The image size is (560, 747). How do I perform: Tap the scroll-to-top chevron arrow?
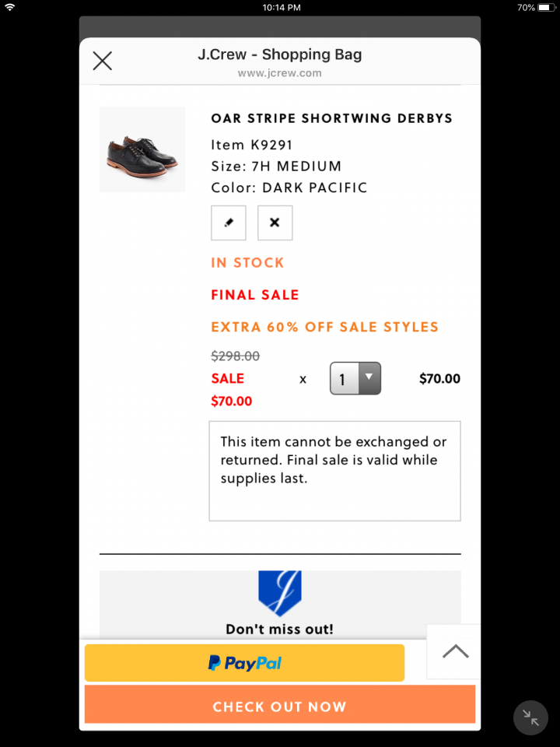(455, 651)
